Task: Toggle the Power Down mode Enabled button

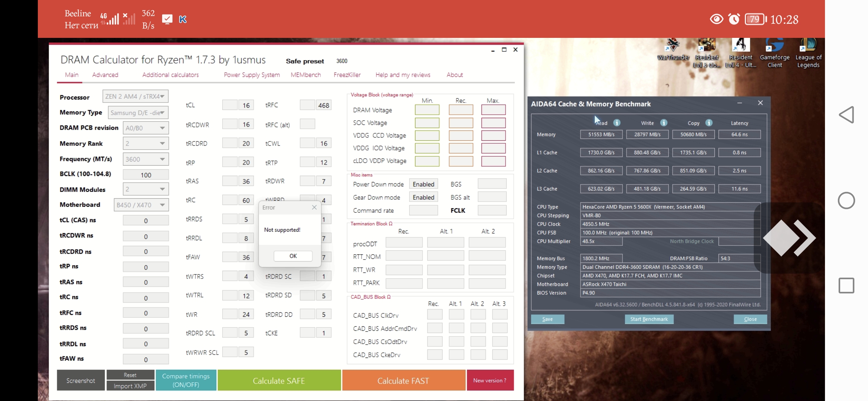Action: point(423,184)
